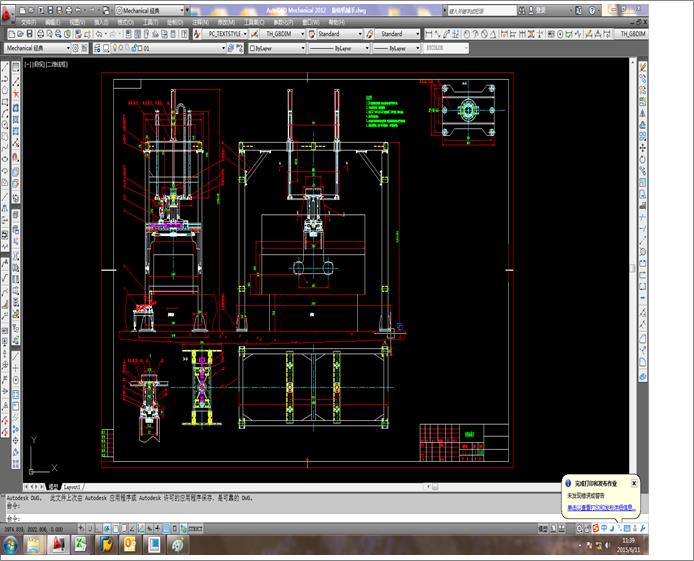Open the first menu in the menu bar

click(x=28, y=21)
